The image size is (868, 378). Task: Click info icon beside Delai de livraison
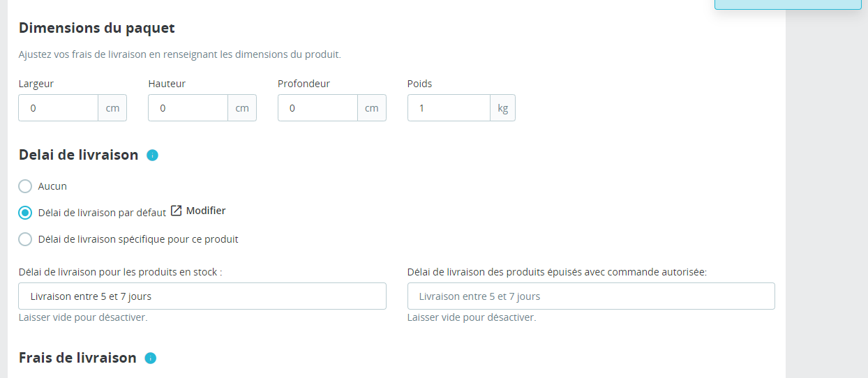[x=153, y=156]
